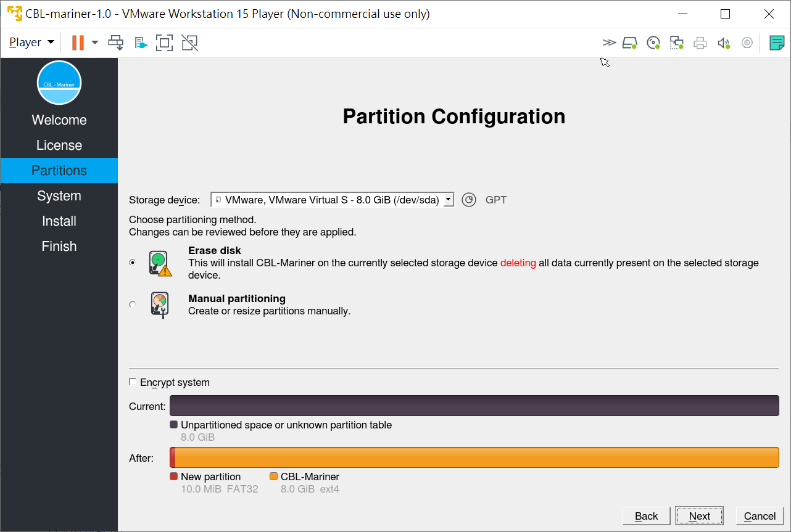Click the orange CBL-Mariner partition bar
791x532 pixels.
point(477,458)
